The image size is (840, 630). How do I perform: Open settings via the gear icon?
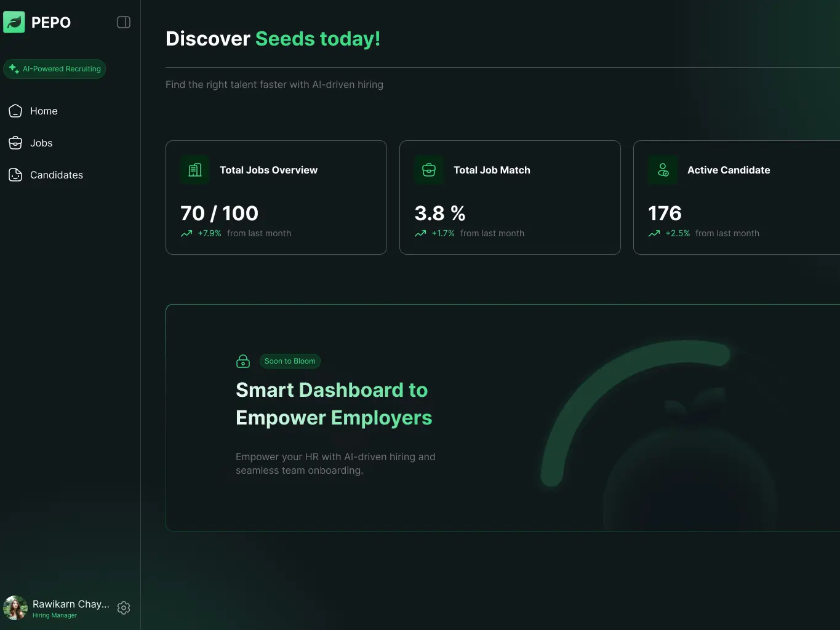coord(124,608)
